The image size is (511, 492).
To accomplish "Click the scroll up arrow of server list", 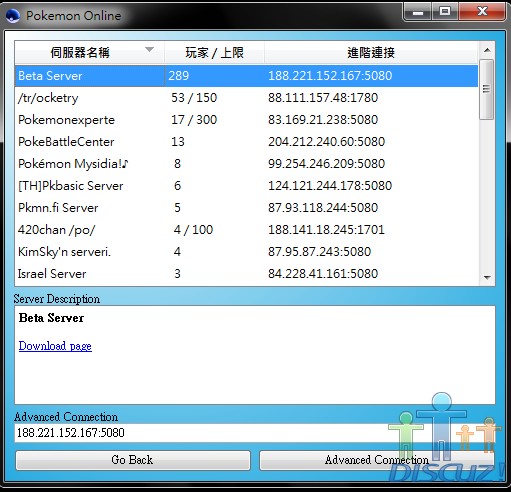I will (487, 50).
